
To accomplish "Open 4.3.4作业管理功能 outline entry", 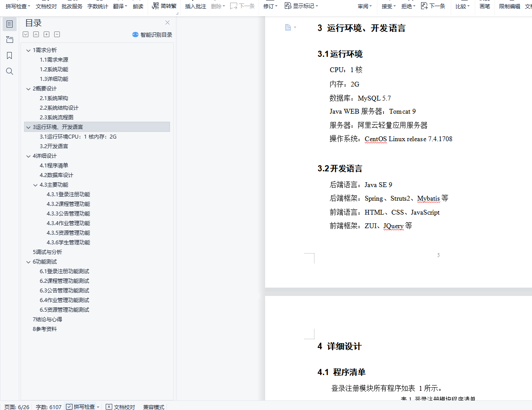I will (x=68, y=223).
